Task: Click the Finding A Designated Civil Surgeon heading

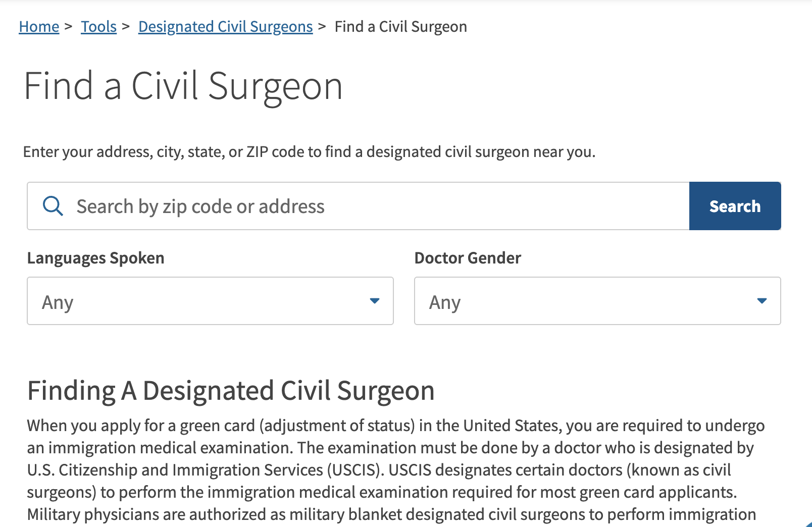Action: [x=231, y=391]
